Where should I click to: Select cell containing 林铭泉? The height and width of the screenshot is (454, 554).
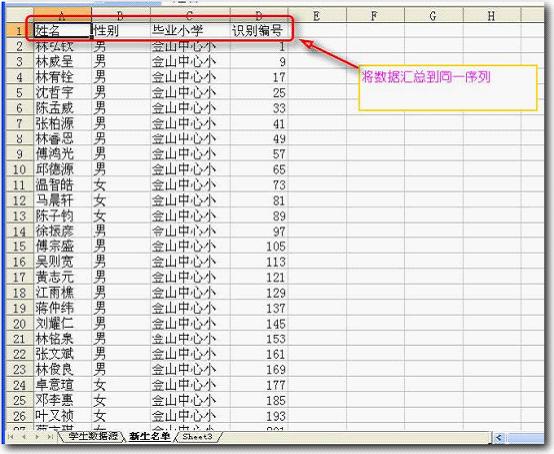pyautogui.click(x=62, y=339)
